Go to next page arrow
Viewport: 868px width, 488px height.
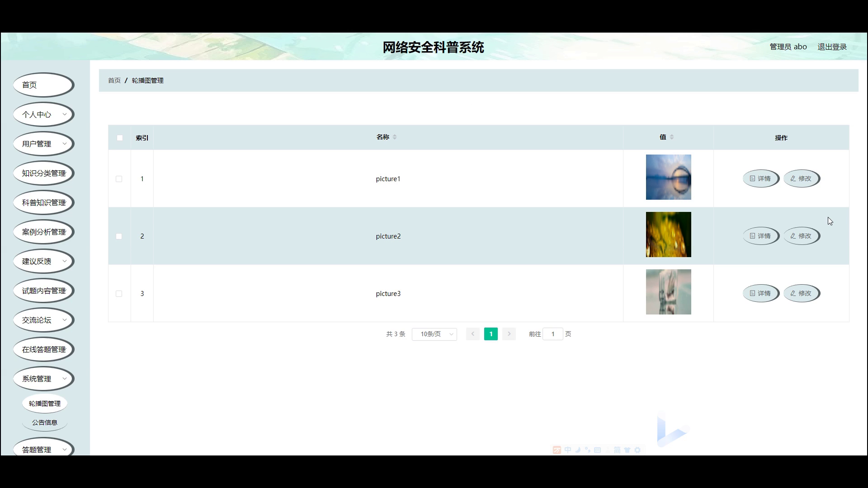[509, 334]
